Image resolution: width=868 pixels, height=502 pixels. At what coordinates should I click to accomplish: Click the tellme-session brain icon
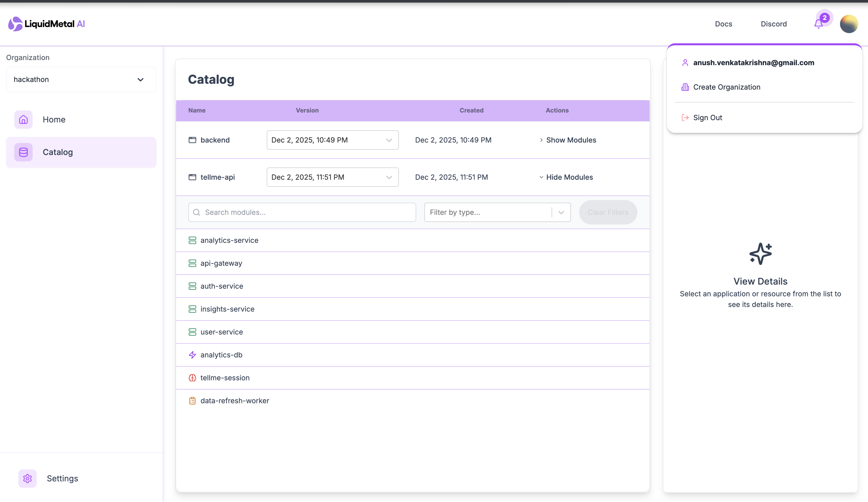(192, 378)
